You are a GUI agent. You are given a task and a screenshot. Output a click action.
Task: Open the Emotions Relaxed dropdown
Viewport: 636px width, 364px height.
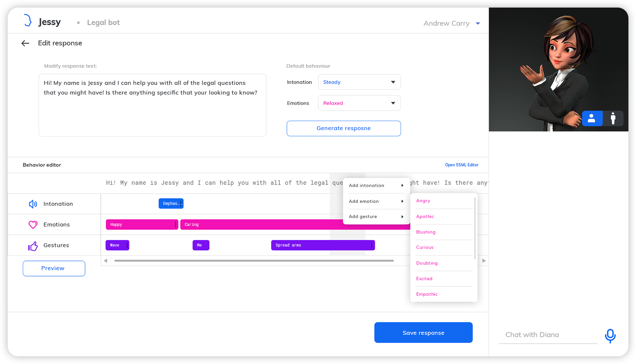359,103
